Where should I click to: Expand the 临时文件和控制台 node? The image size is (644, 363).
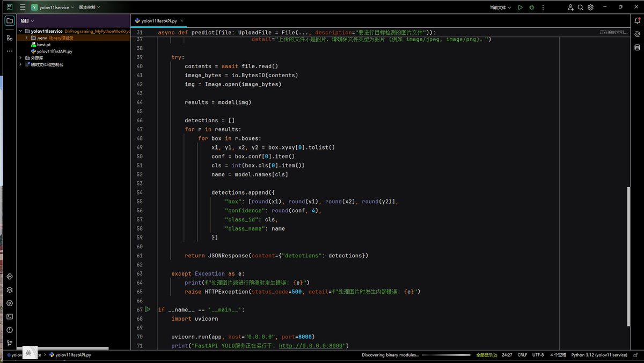[x=21, y=64]
